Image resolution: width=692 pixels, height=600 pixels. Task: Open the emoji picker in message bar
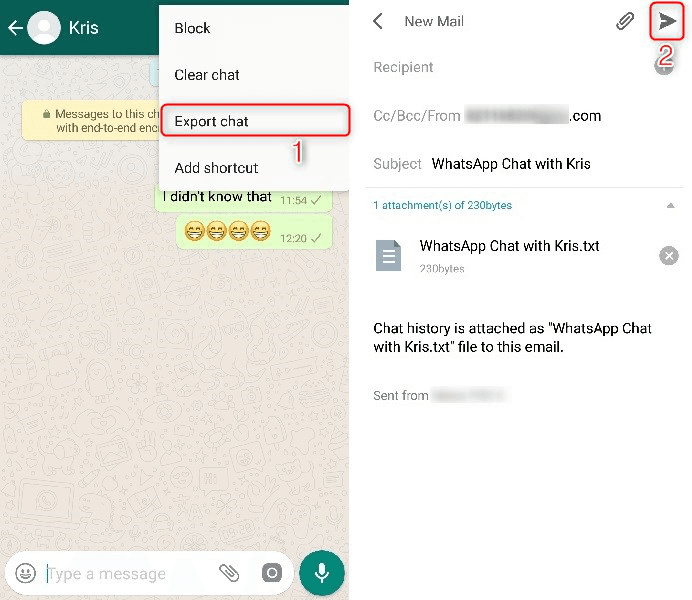pyautogui.click(x=26, y=573)
